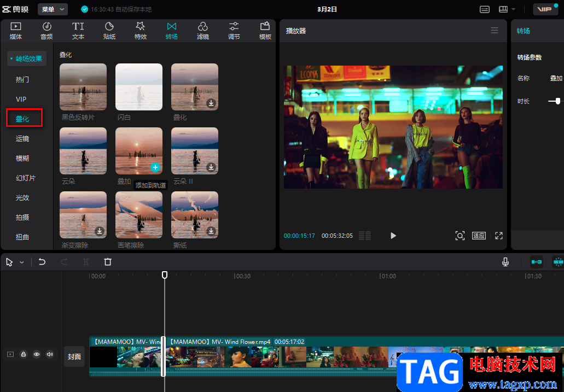Collapse the 转场效果 category list
Viewport: 564px width, 392px height.
click(26, 59)
